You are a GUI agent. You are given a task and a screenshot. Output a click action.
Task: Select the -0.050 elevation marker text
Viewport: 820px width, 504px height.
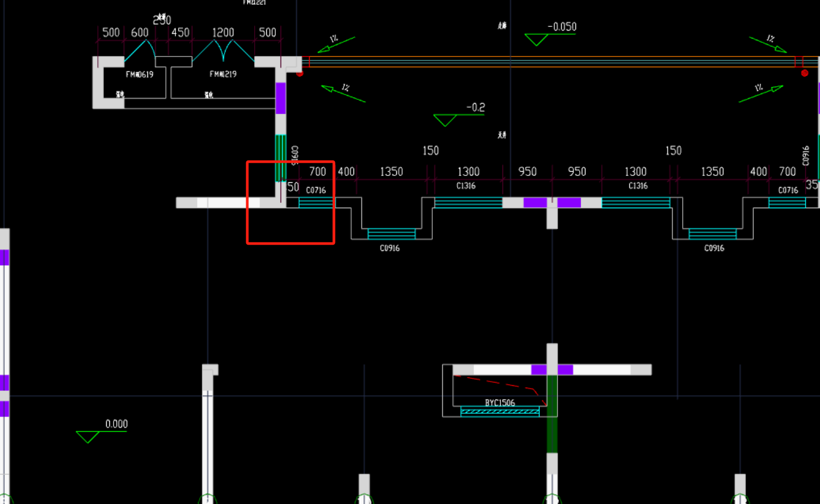tap(562, 26)
